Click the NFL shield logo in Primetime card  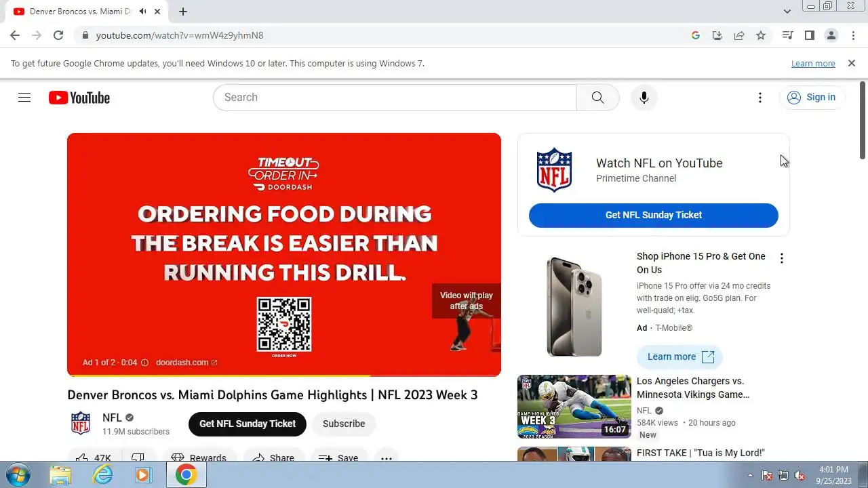pyautogui.click(x=554, y=170)
